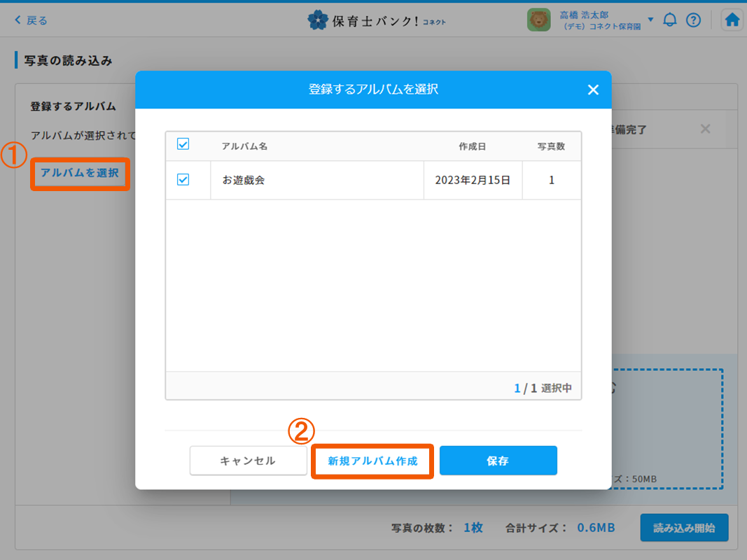
Task: Click the アルバム名 column header
Action: tap(244, 146)
